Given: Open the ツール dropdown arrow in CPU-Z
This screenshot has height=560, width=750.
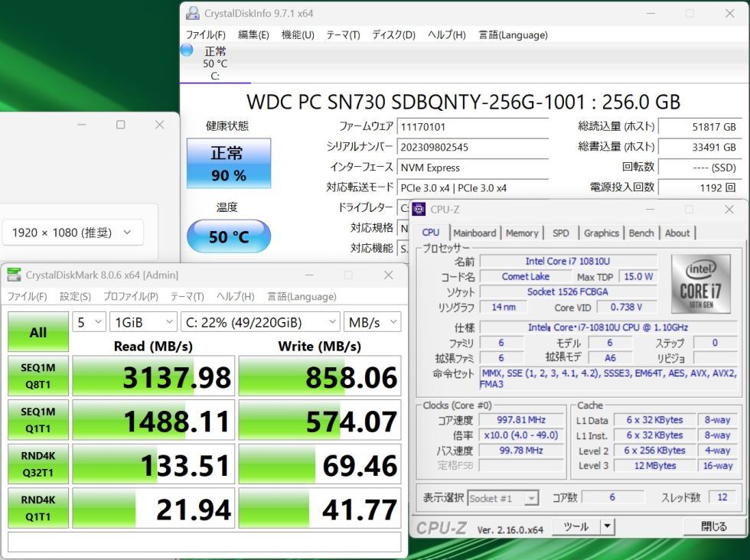Looking at the screenshot, I should pos(607,526).
